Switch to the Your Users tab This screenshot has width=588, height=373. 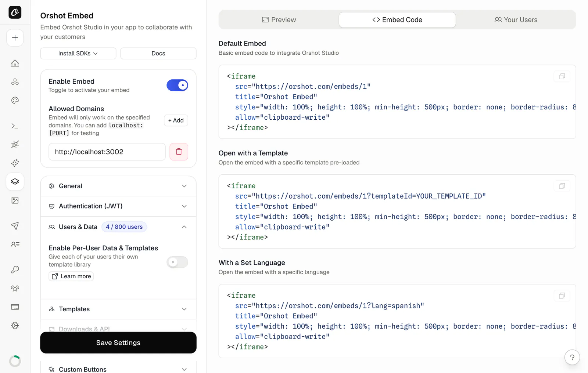516,20
